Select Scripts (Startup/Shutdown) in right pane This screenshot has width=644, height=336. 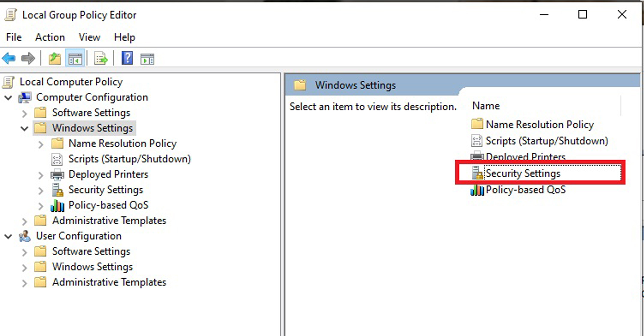coord(546,141)
